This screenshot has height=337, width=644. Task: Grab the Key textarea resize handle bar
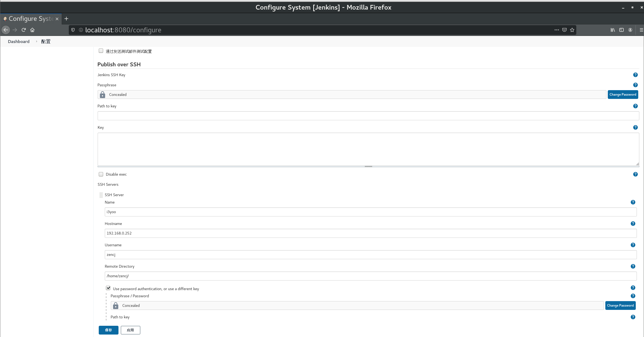368,166
